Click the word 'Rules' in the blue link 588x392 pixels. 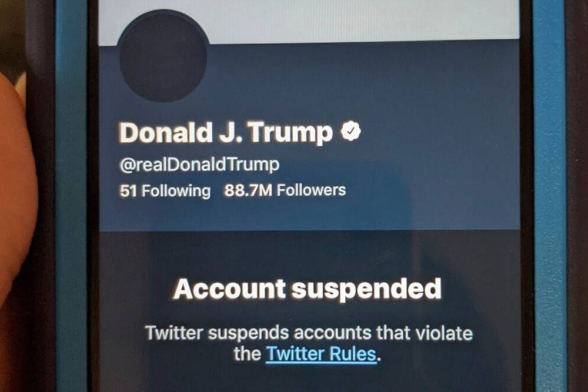[352, 354]
